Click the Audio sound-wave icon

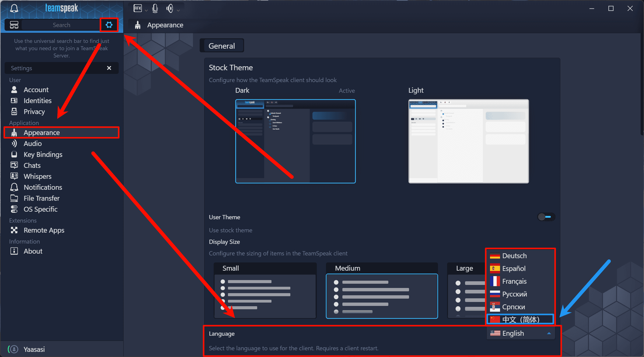click(x=14, y=144)
